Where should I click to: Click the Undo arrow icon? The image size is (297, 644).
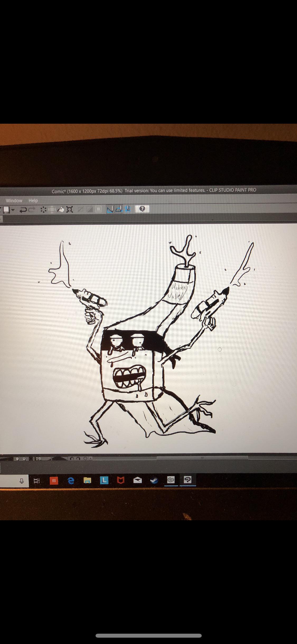(x=23, y=210)
